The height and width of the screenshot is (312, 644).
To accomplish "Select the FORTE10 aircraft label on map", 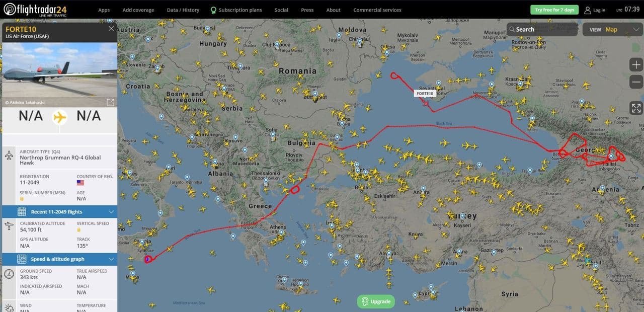I will 425,94.
